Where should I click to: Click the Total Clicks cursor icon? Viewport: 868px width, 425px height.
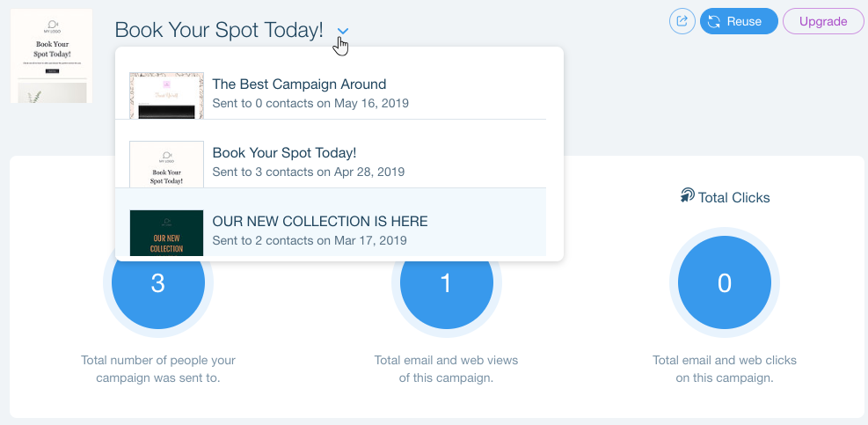(x=687, y=195)
